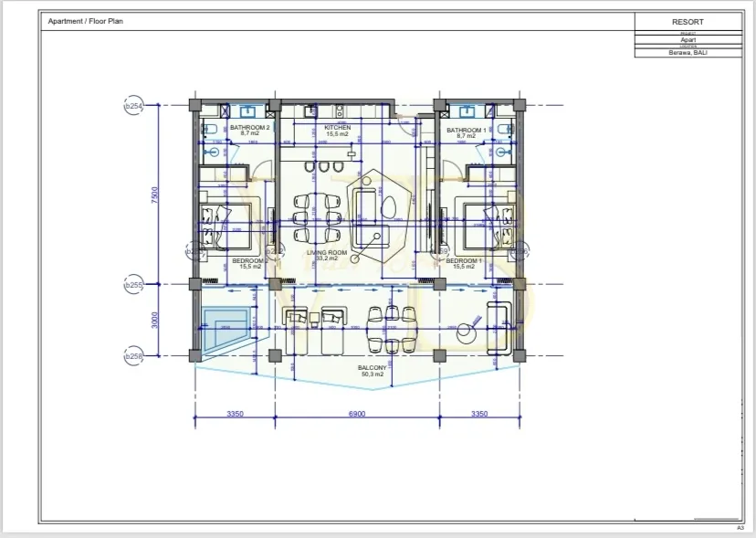Click the b255 grid axis marker

[x=134, y=285]
